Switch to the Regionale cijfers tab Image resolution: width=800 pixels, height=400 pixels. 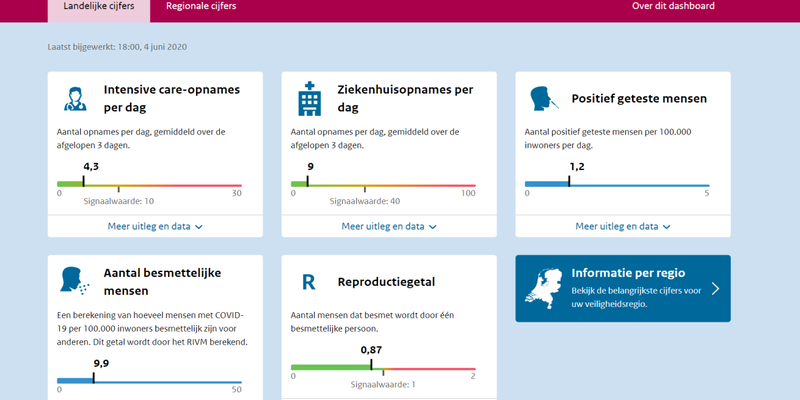coord(201,6)
